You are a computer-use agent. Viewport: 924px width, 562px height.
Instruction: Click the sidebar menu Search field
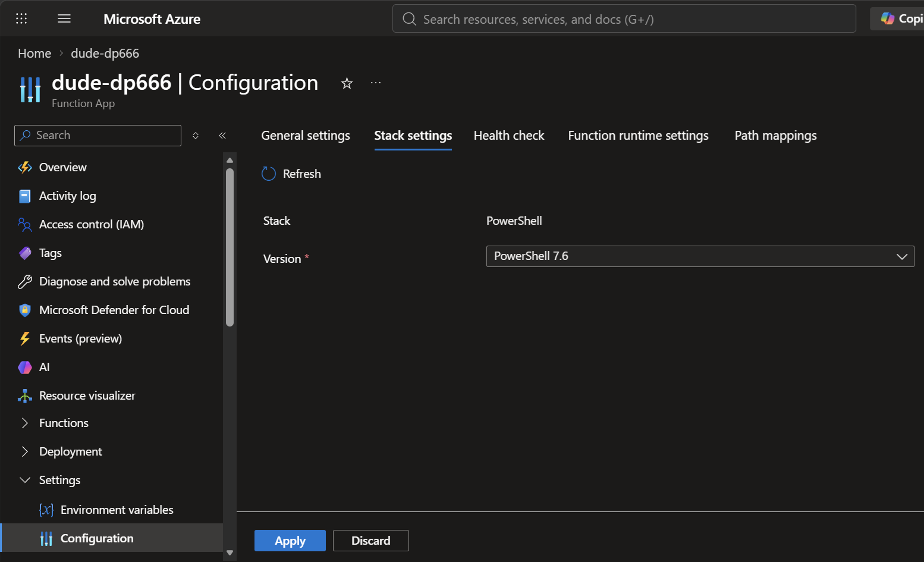(x=98, y=136)
